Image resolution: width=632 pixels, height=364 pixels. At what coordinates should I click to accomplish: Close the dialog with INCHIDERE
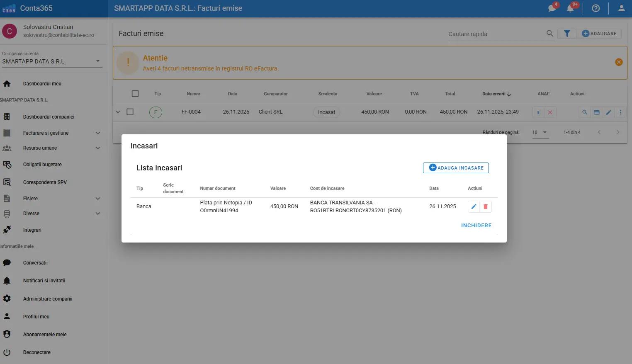tap(476, 226)
